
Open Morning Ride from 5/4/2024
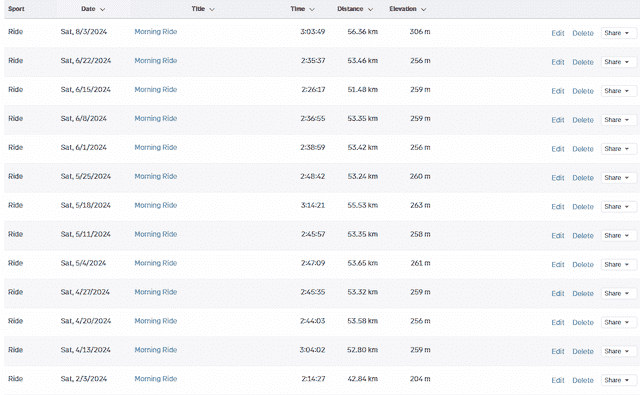point(156,263)
